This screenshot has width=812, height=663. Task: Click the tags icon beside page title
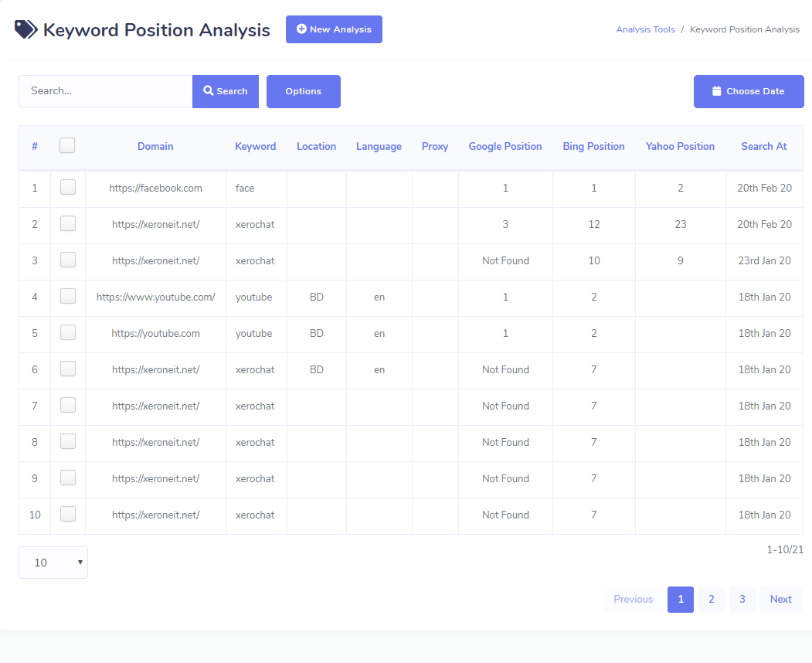coord(25,29)
